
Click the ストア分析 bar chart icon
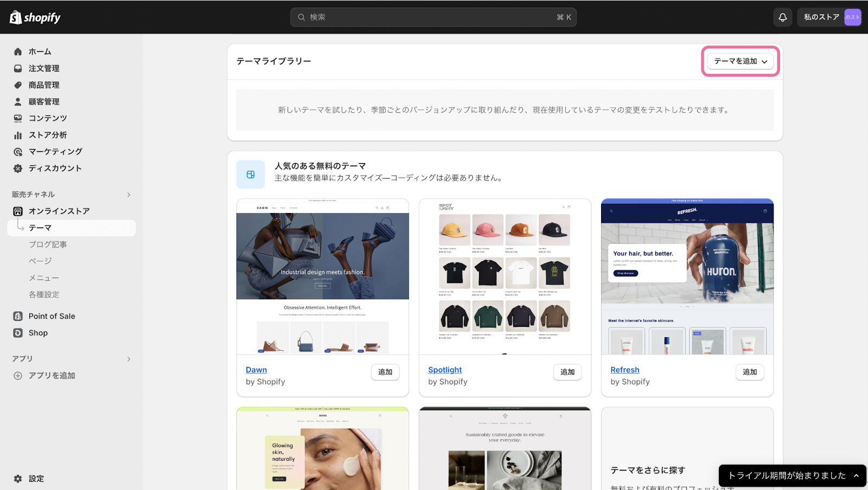point(18,135)
